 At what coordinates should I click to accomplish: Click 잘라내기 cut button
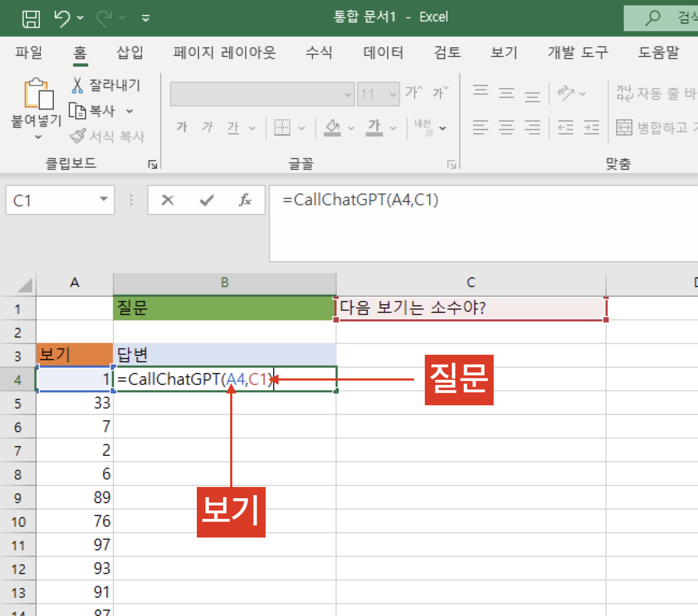click(x=105, y=85)
